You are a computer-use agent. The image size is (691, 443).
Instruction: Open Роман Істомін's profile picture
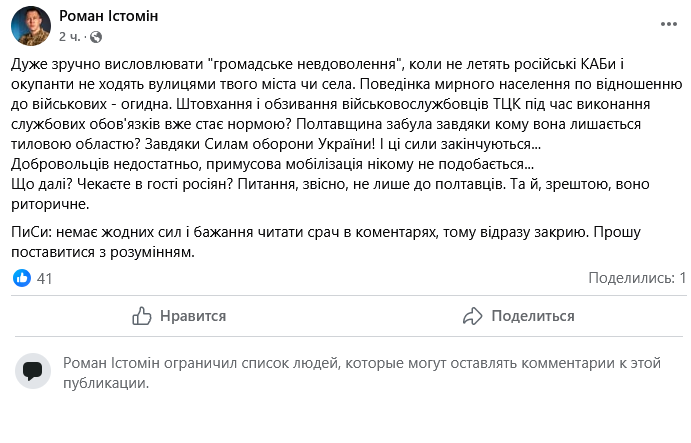(x=30, y=25)
